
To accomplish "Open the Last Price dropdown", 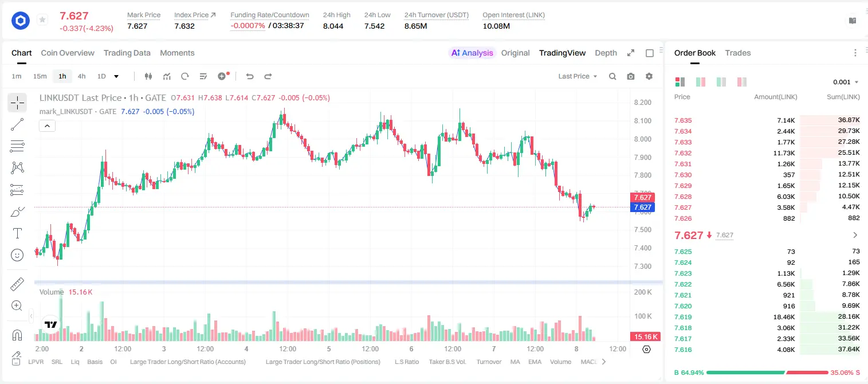I will click(578, 76).
